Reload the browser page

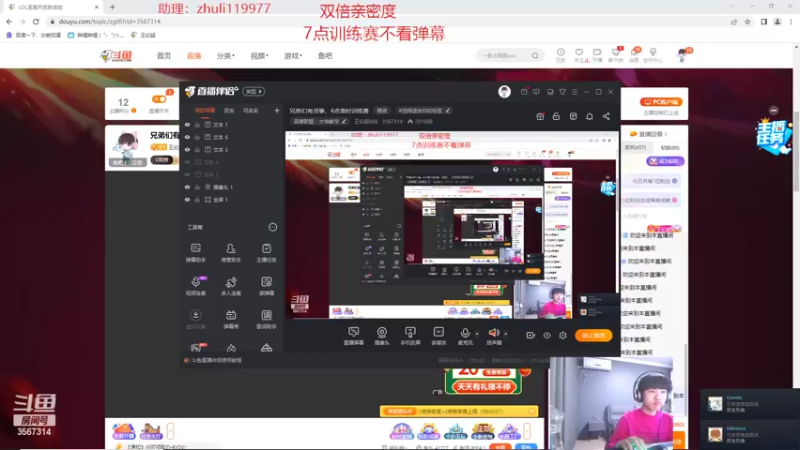point(36,21)
